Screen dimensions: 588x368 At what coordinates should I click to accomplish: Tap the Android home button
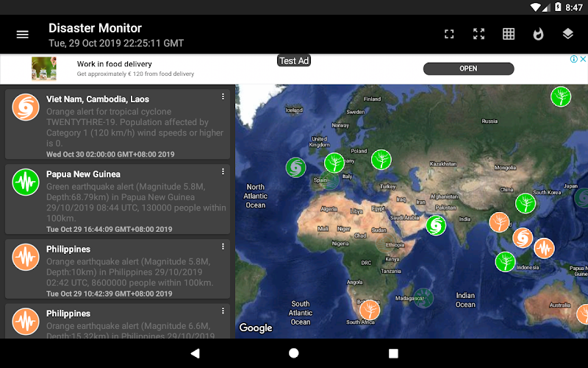[294, 353]
